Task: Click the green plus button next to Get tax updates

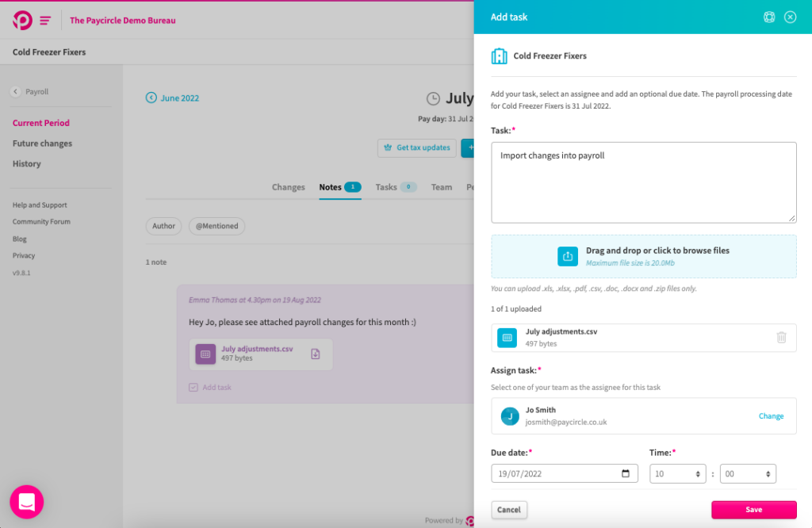Action: pyautogui.click(x=470, y=147)
